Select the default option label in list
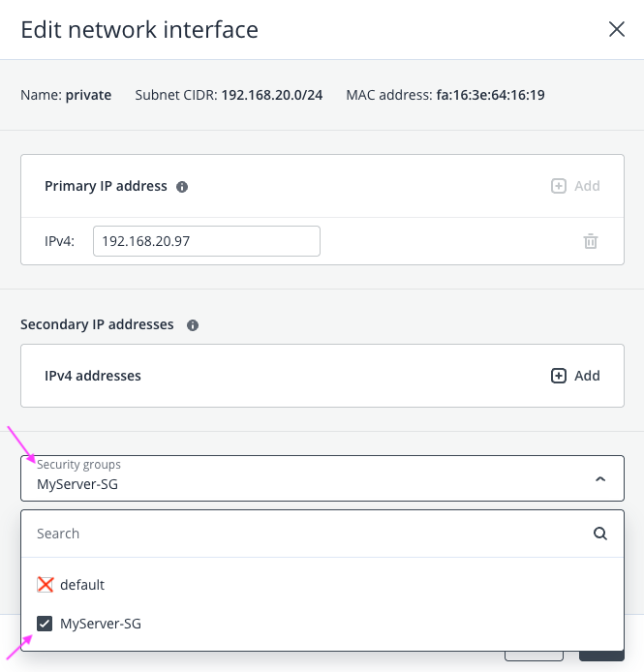Screen dimensions: 644x672 click(82, 585)
